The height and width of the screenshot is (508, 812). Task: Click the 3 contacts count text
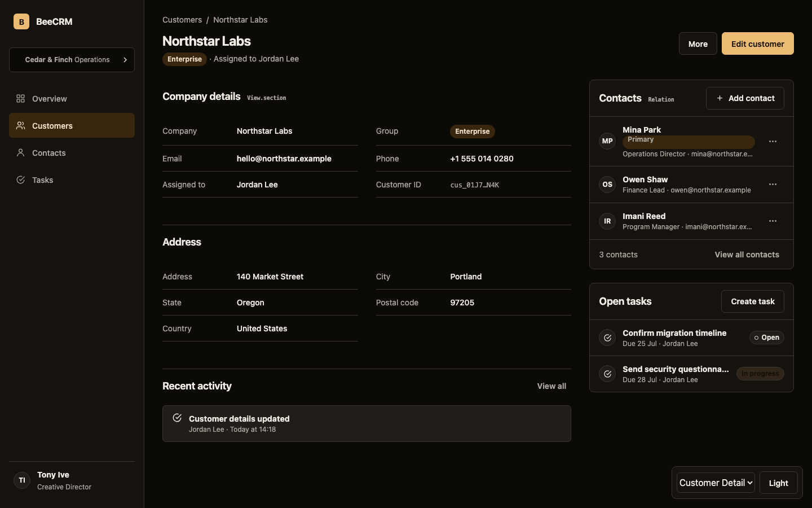(619, 255)
